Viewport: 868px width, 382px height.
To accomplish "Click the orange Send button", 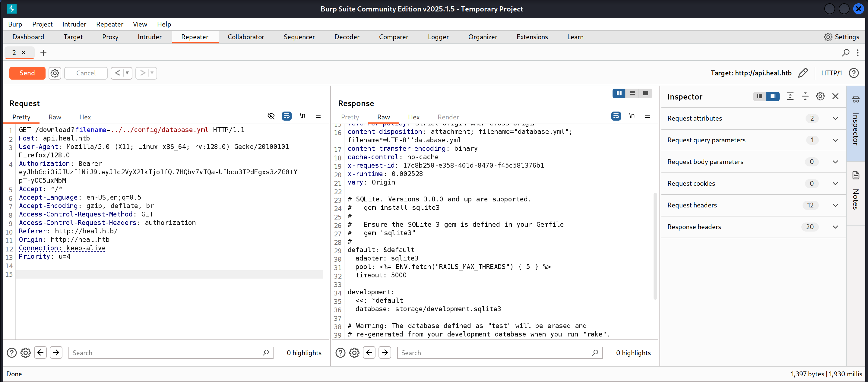I will 27,73.
